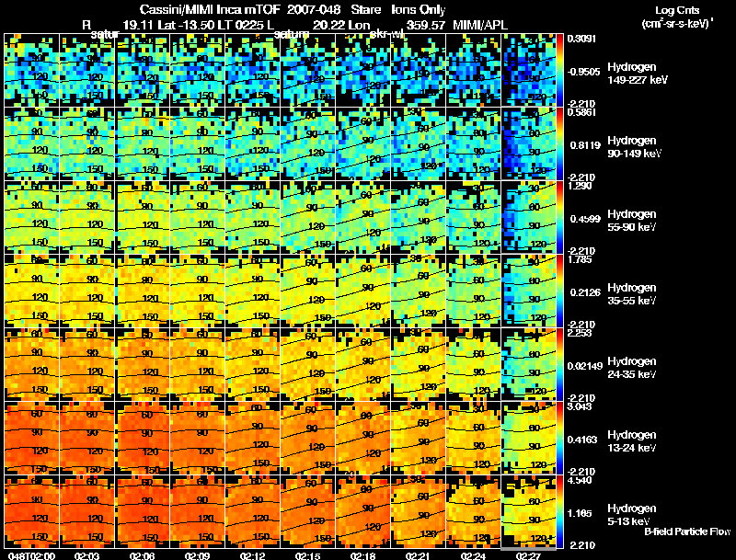Click the 02:06 panel in the Hydrogen 24-35 keV row
Image resolution: width=736 pixels, height=560 pixels.
click(143, 364)
